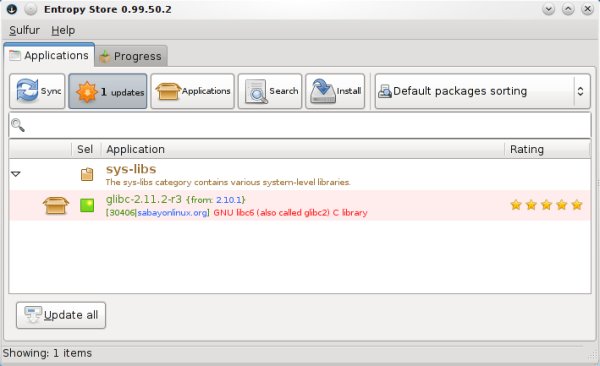Click the window menu icon in title bar
Image resolution: width=600 pixels, height=366 pixels.
point(12,9)
